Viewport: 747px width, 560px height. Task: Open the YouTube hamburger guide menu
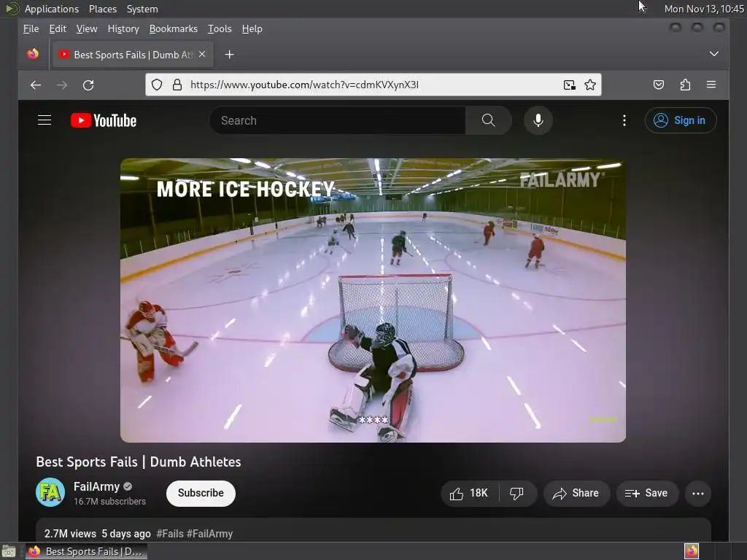(44, 120)
